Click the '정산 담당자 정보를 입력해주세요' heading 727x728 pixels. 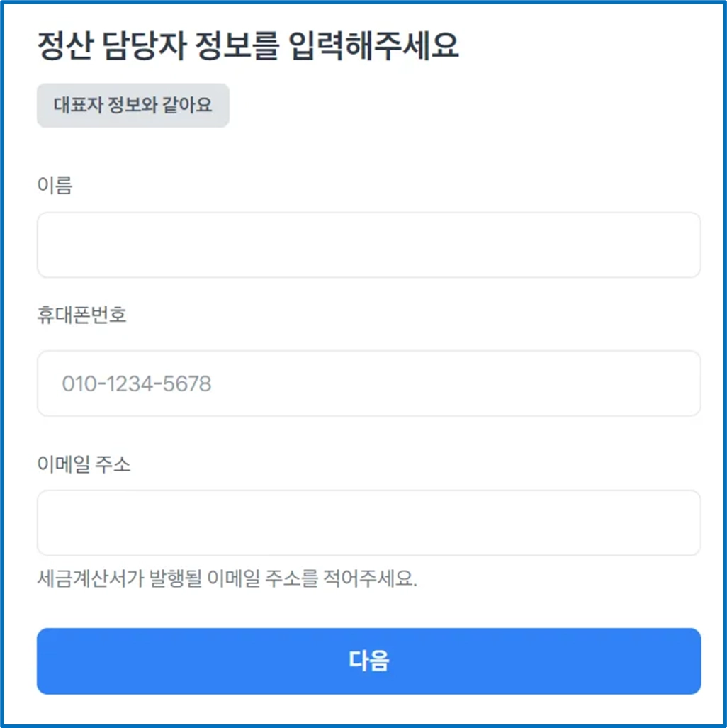(248, 45)
